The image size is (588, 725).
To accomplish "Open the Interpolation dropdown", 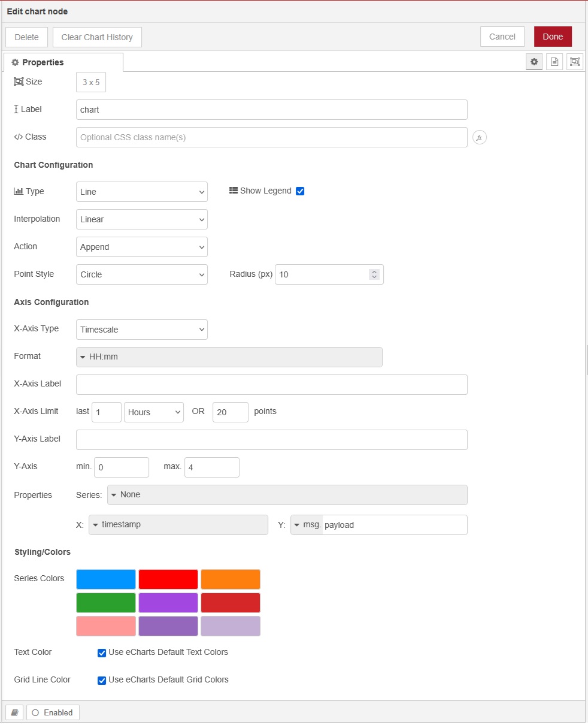I will point(142,219).
